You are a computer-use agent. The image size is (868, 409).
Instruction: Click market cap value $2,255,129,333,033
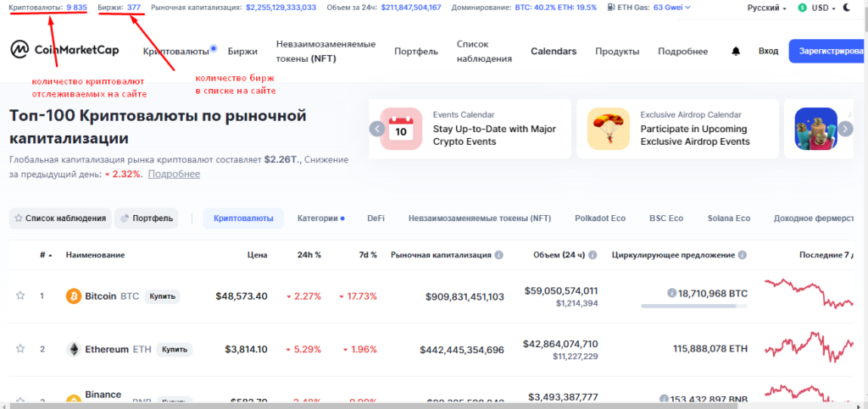pyautogui.click(x=281, y=8)
